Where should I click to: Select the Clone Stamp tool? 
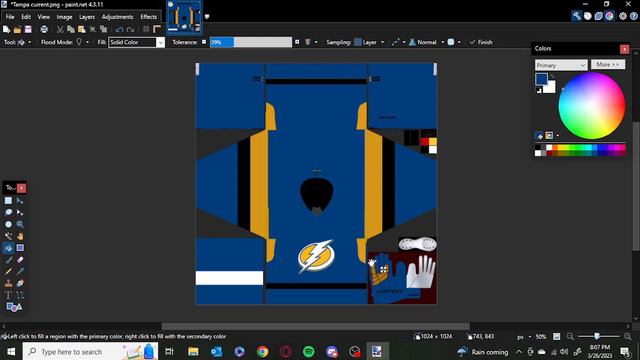pyautogui.click(x=8, y=283)
